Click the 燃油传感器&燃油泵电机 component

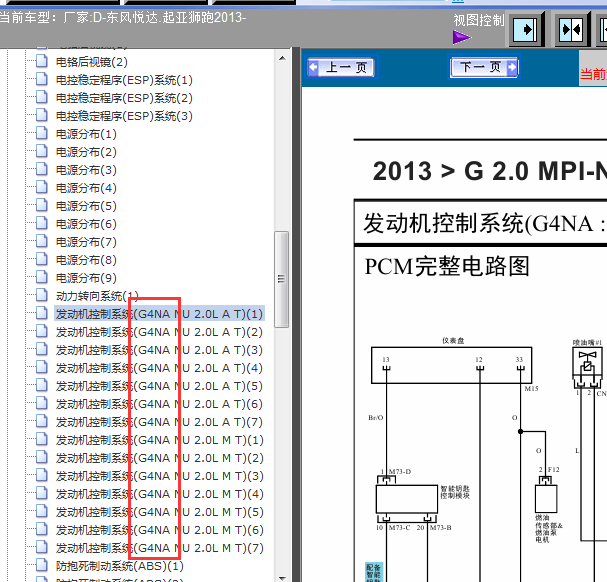coord(546,499)
